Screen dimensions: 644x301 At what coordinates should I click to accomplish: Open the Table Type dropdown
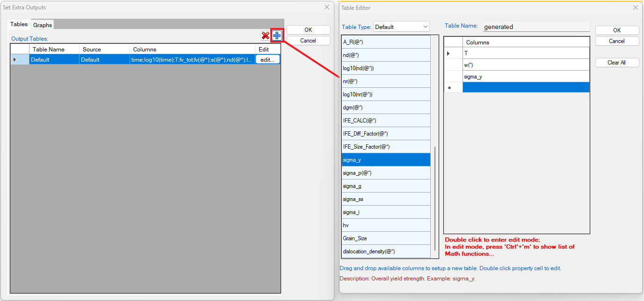[x=401, y=27]
